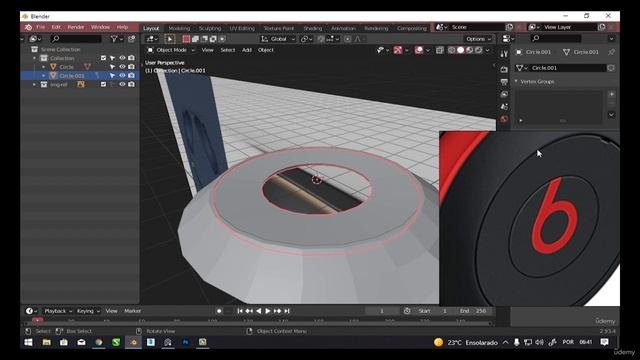Toggle proportional editing
The width and height of the screenshot is (640, 360).
pyautogui.click(x=347, y=39)
